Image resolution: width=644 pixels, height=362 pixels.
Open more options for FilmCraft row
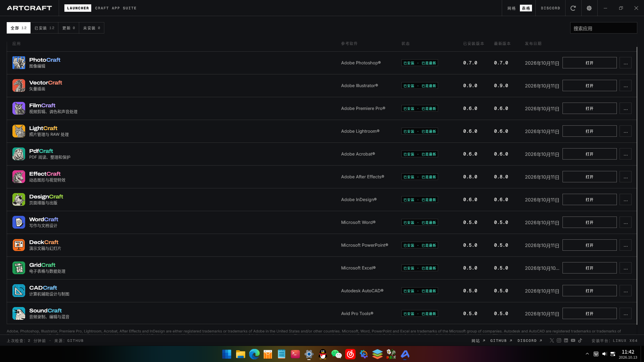click(x=626, y=108)
